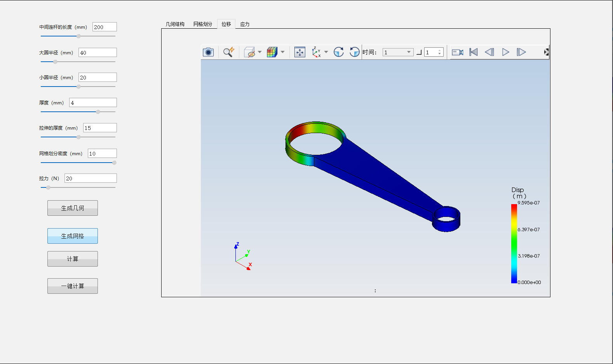This screenshot has height=364, width=613.
Task: Click the 厚度 input field
Action: pyautogui.click(x=93, y=102)
